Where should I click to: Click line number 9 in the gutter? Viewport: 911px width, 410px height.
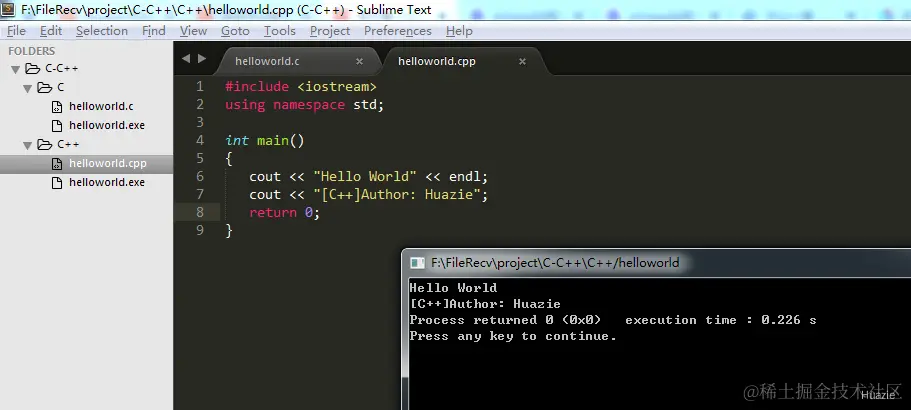200,231
